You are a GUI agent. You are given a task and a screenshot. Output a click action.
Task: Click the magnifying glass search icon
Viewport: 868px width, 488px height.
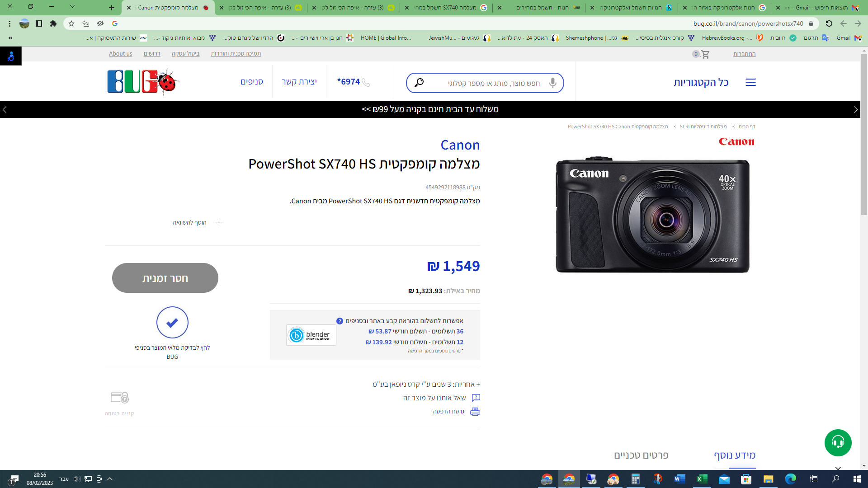click(419, 83)
